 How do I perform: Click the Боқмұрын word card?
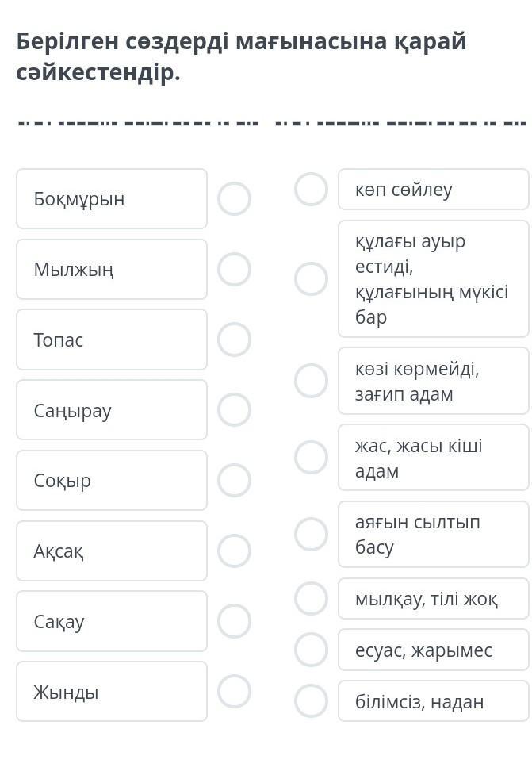[x=112, y=199]
